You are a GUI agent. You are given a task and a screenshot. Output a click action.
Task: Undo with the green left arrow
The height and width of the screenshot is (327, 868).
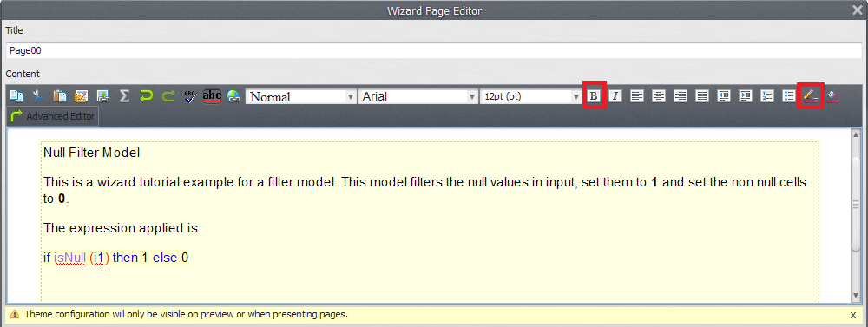(146, 96)
